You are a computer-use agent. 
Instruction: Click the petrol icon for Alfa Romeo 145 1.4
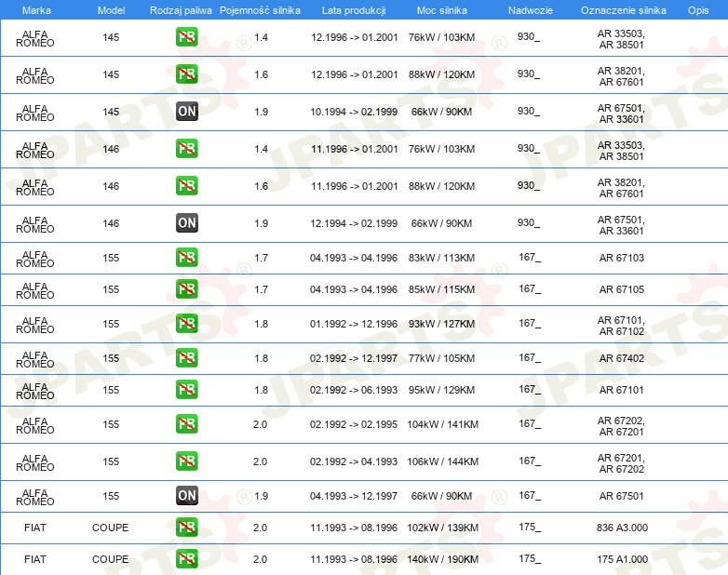187,37
